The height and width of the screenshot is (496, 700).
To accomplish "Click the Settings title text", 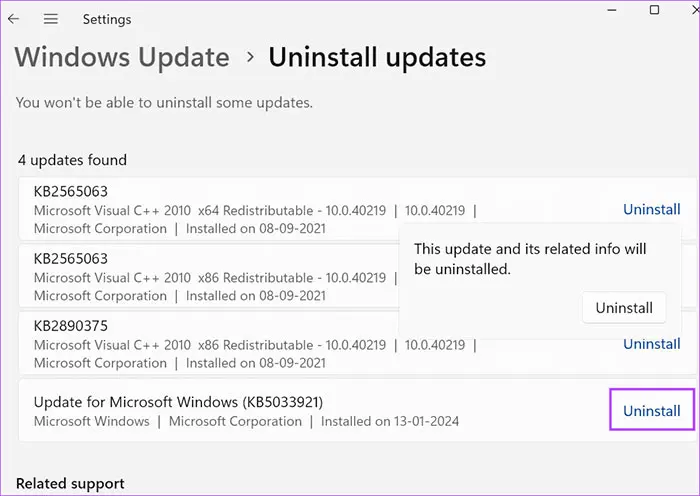I will (x=107, y=19).
